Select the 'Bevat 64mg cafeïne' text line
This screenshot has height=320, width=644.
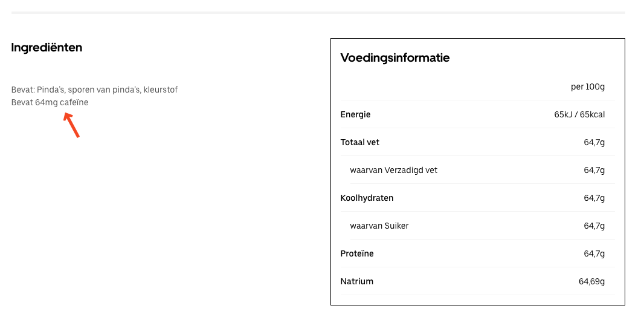[50, 102]
